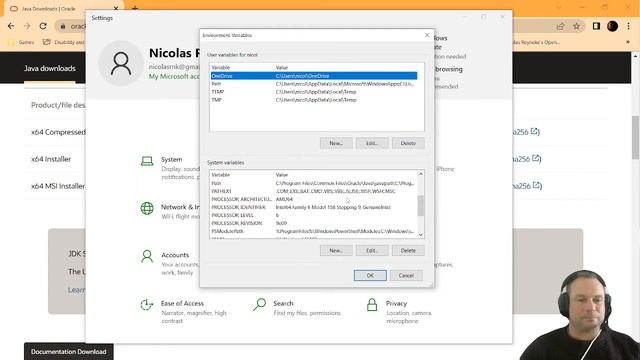Viewport: 640px width, 360px height.
Task: Open the sha256 link for x64 Installer
Action: 527,159
